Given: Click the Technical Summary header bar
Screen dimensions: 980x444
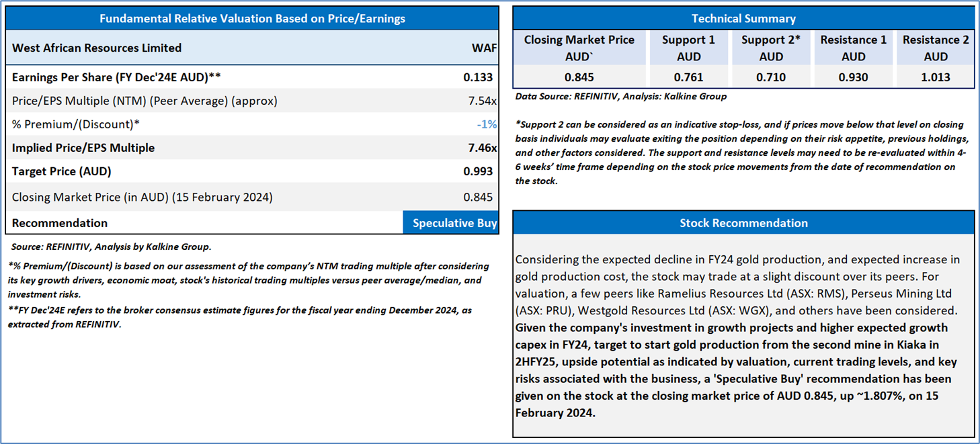Looking at the screenshot, I should coord(743,18).
